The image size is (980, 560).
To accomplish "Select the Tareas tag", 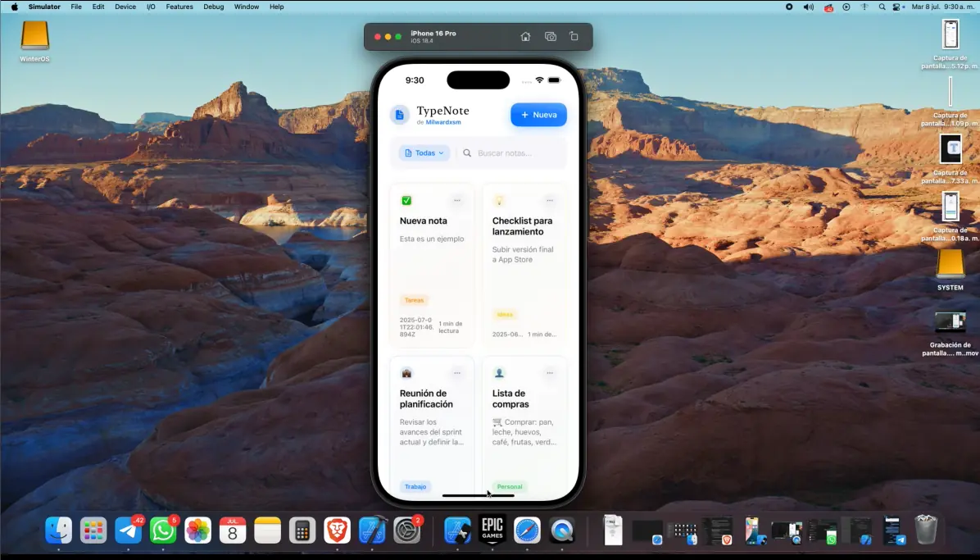I will click(x=414, y=300).
